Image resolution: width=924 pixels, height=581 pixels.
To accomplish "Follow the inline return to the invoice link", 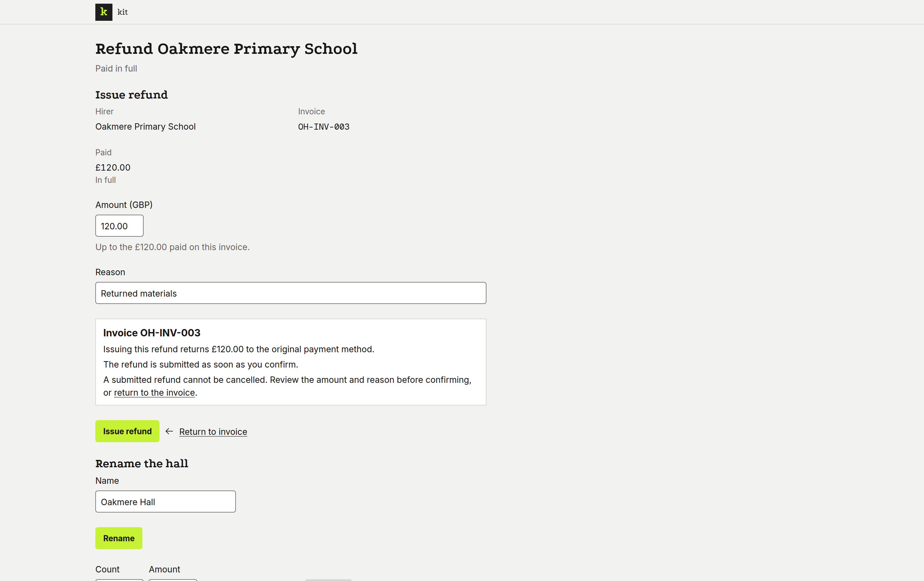I will point(154,392).
